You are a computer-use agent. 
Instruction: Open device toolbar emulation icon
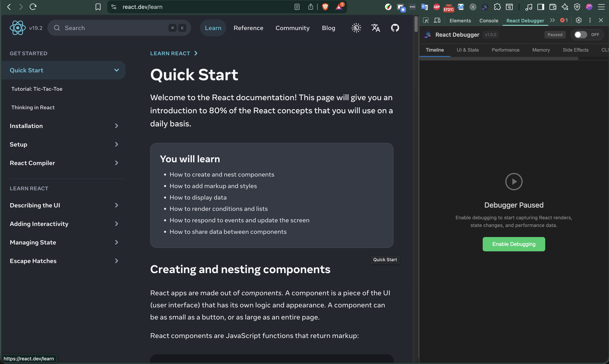click(437, 20)
